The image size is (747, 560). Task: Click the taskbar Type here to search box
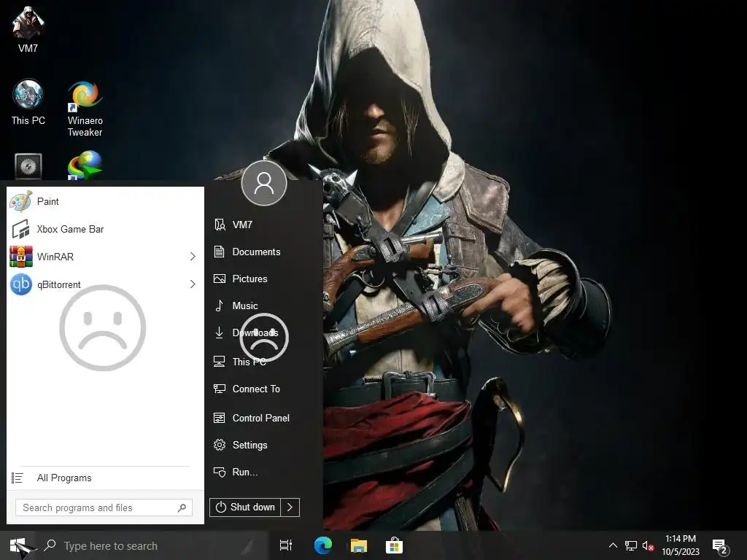pyautogui.click(x=152, y=545)
